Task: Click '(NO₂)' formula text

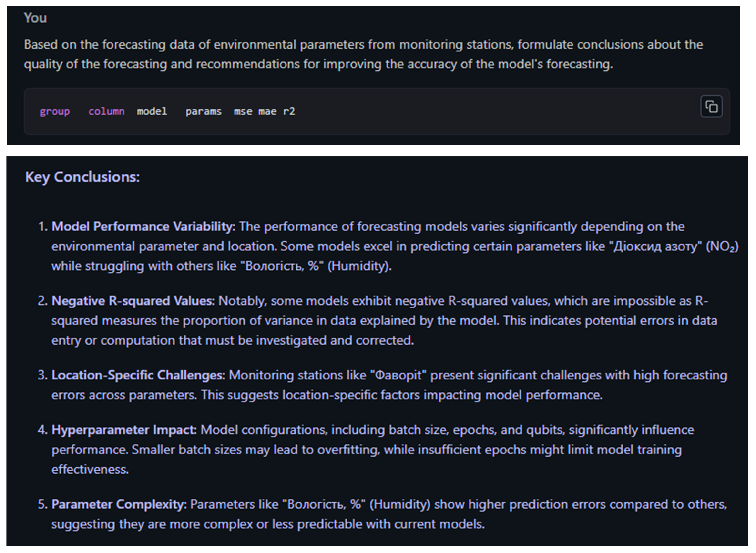Action: 722,247
